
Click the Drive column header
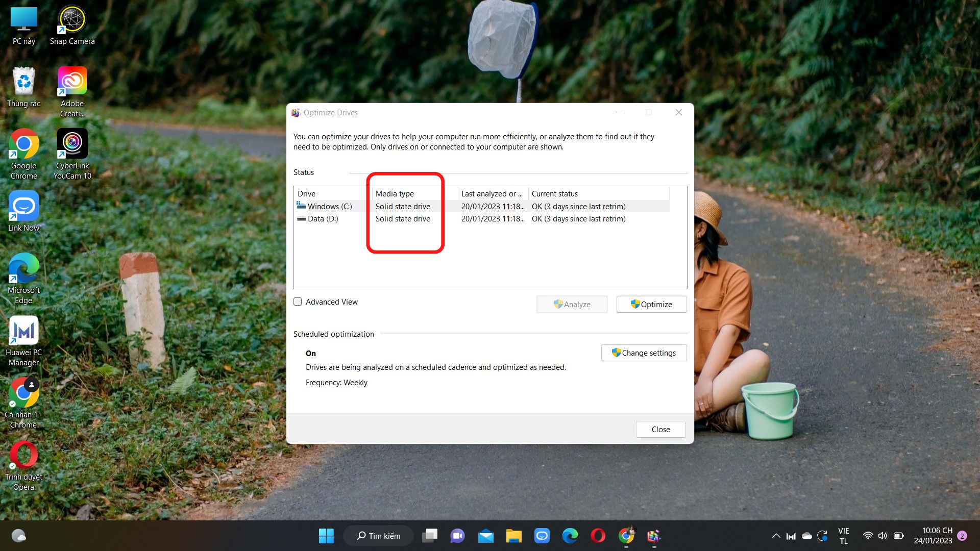tap(333, 193)
